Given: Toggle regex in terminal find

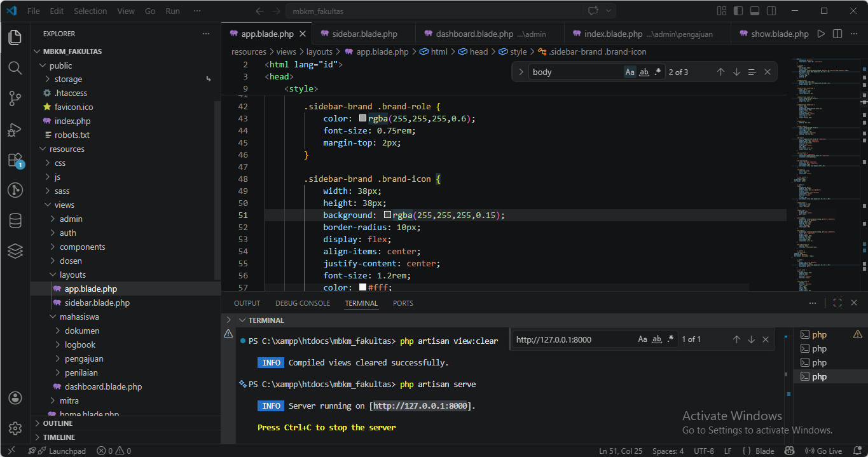Looking at the screenshot, I should click(x=671, y=339).
